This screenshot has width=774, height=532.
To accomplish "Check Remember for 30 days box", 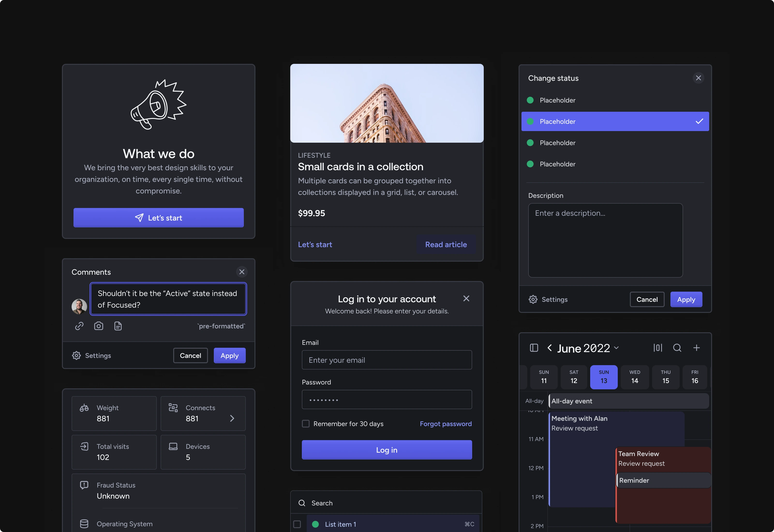I will pyautogui.click(x=306, y=424).
